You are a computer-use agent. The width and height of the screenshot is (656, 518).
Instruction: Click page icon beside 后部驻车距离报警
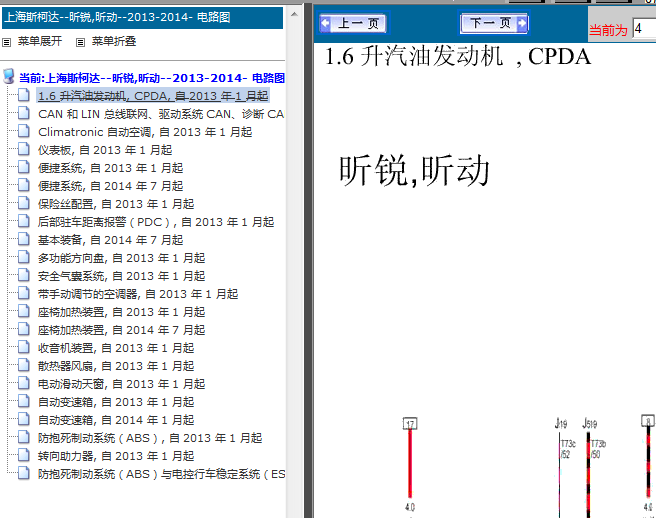(x=24, y=221)
